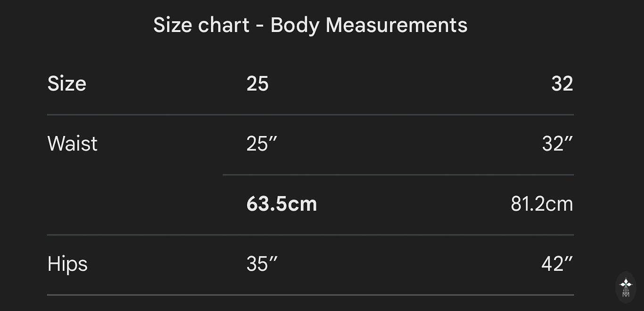Click the 25″ waist measurement
The width and height of the screenshot is (644, 311).
(262, 143)
